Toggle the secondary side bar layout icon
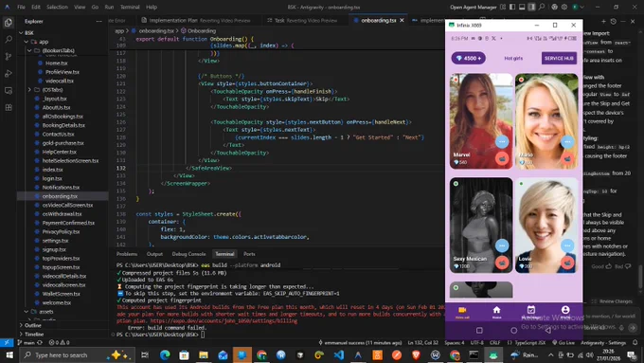The height and width of the screenshot is (363, 644). coord(532,7)
